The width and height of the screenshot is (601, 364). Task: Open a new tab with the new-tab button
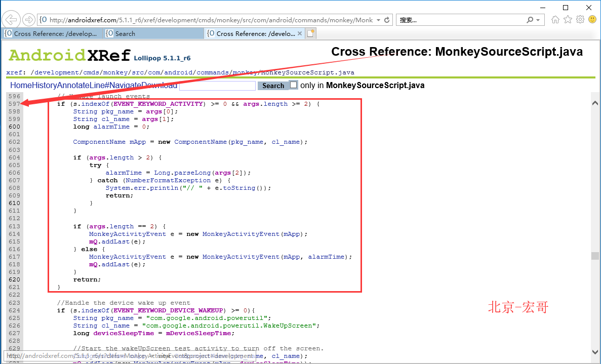311,33
